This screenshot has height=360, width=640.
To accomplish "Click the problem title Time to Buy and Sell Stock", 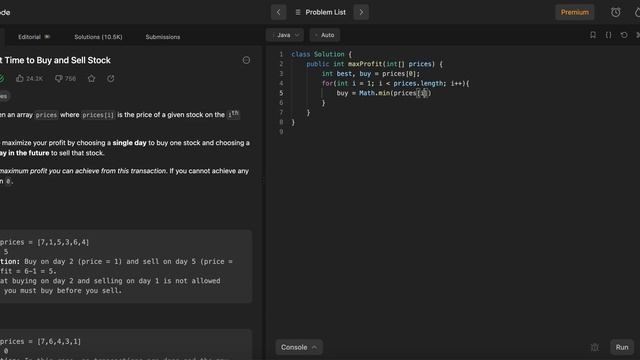I will [56, 60].
